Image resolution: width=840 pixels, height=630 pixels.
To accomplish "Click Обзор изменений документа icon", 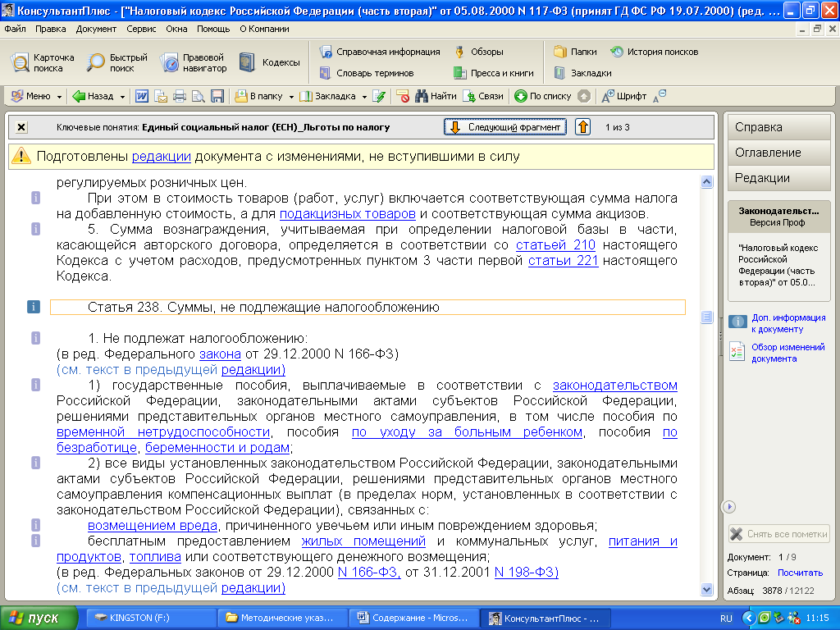I will [737, 353].
